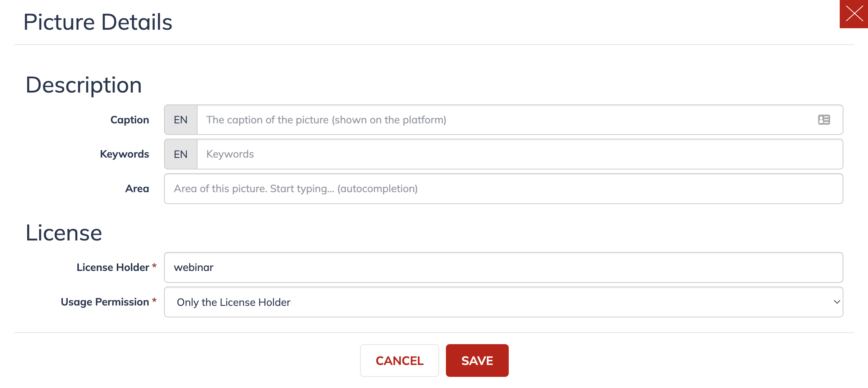Click the Picture Details title
This screenshot has height=388, width=868.
coord(98,22)
